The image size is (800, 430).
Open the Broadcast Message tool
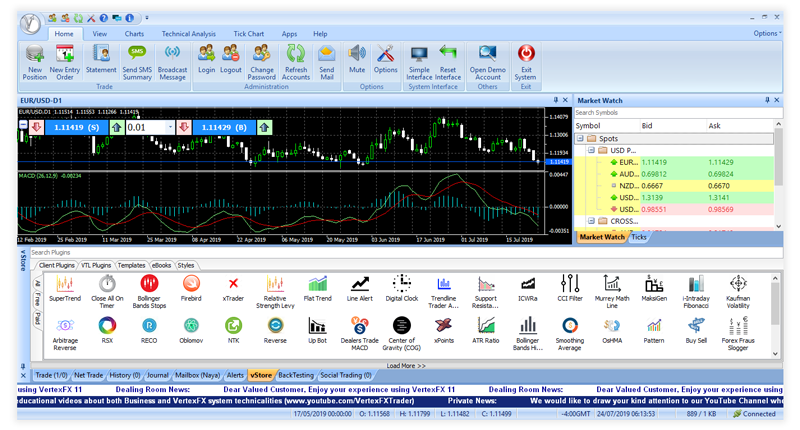click(172, 62)
